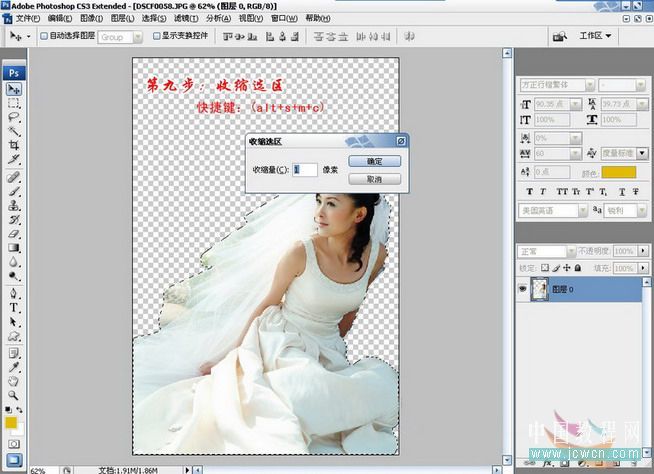
Task: Click the 收缩量 pixel input field
Action: coord(305,170)
